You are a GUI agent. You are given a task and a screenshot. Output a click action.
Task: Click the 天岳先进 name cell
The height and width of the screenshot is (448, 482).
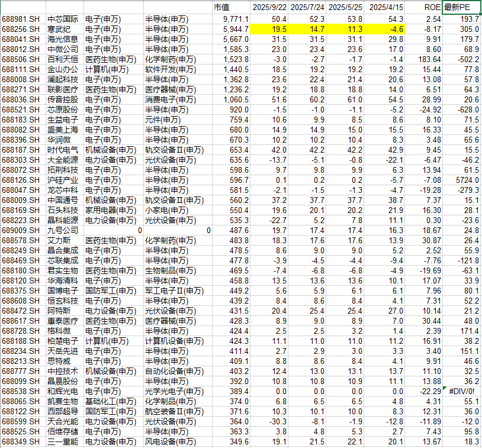(65, 351)
